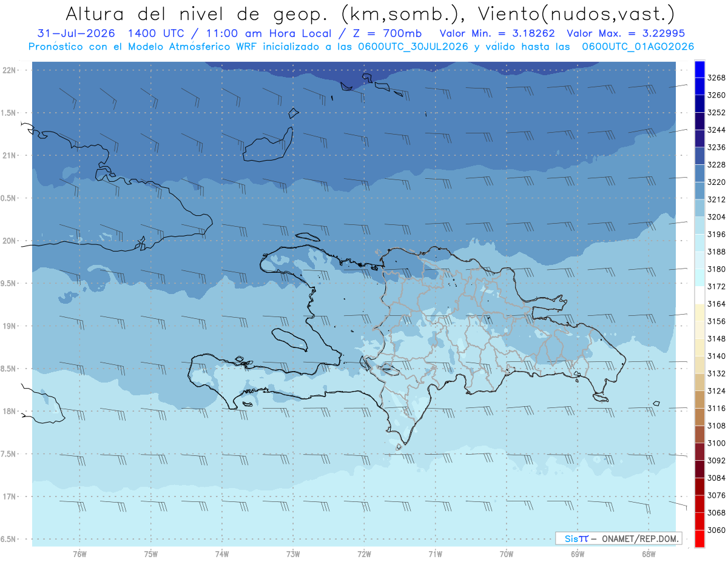Viewport: 728px width, 562px height.
Task: Click the tan swatch between 3124 and 3116
Action: point(699,400)
